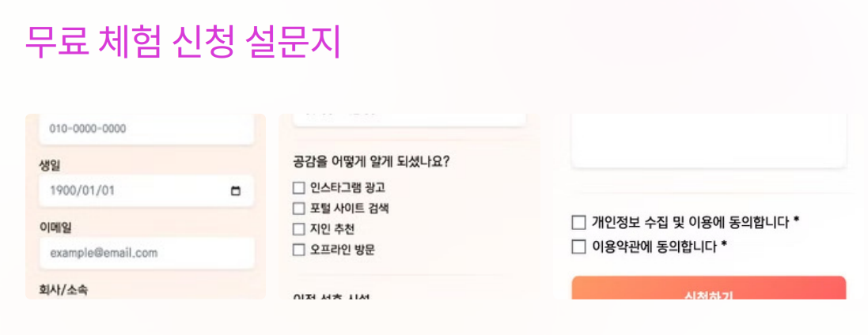This screenshot has width=868, height=335.
Task: Focus the email field with example@email.com placeholder
Action: 146,253
